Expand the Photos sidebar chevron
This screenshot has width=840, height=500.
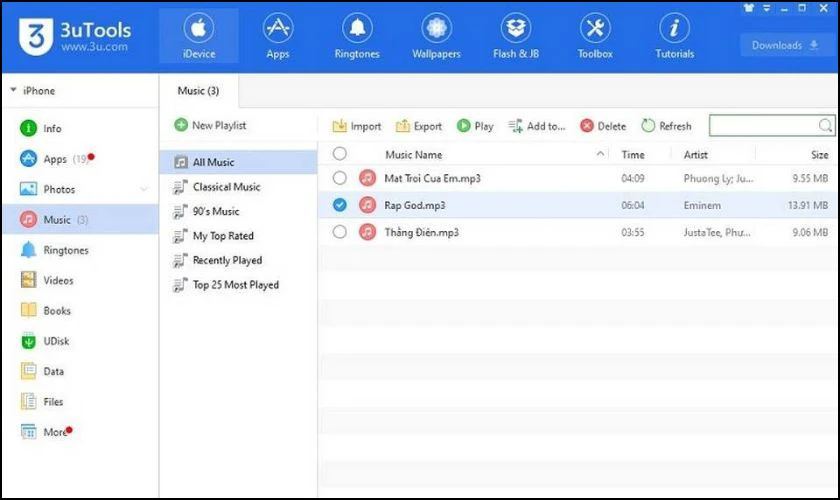[x=144, y=189]
